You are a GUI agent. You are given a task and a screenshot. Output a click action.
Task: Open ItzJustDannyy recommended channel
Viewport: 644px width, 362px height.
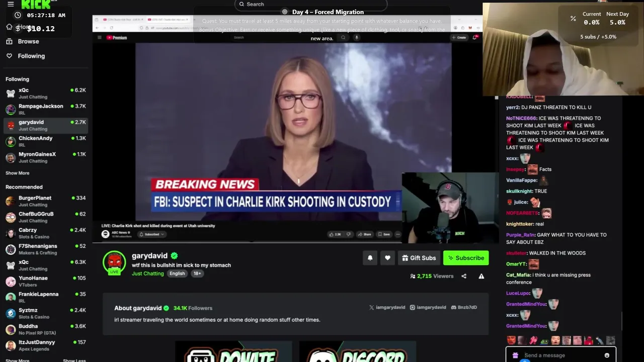(46, 345)
